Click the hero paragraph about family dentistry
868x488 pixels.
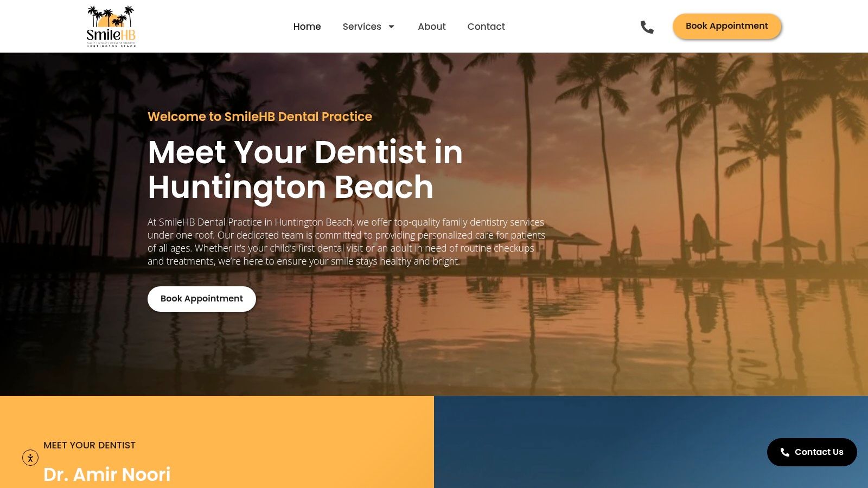tap(347, 241)
